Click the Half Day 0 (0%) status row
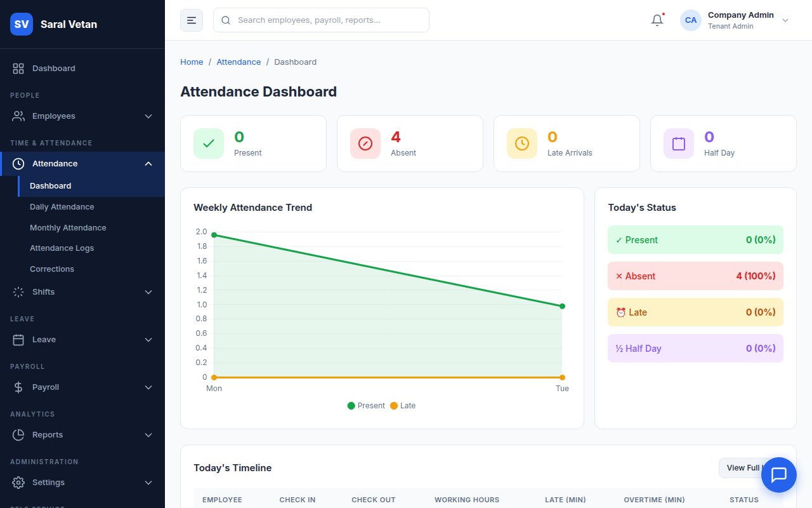Screen dimensions: 812x508 point(695,349)
